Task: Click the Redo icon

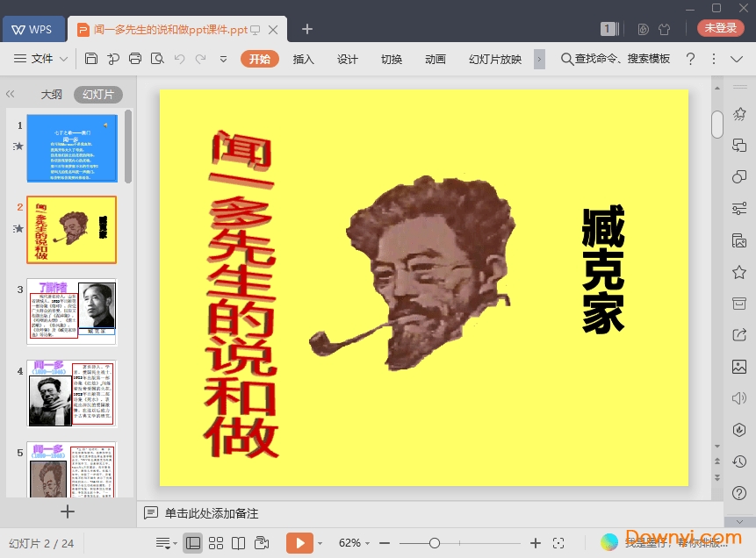Action: pyautogui.click(x=200, y=59)
